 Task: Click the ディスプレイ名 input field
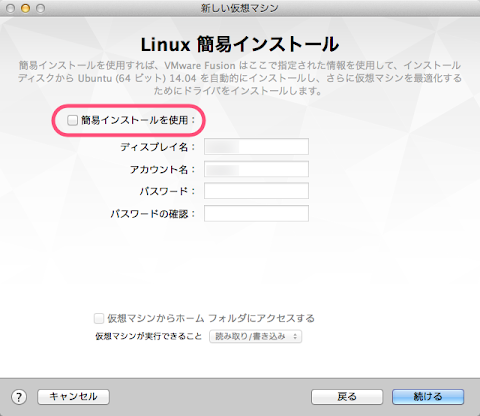256,147
